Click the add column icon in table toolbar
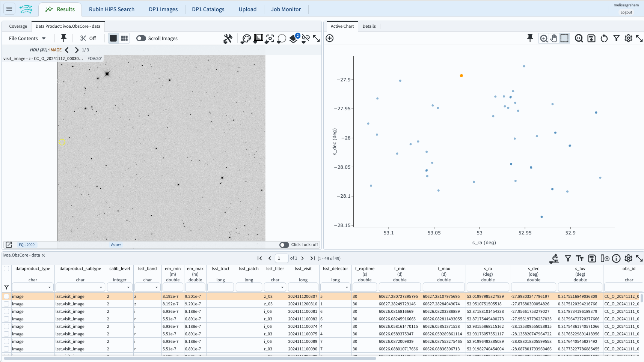 (605, 258)
